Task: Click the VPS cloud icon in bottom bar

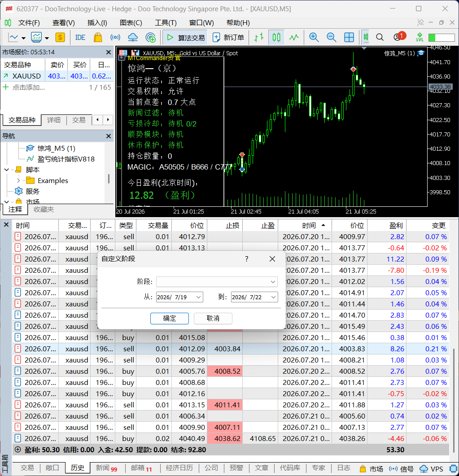Action: [x=424, y=469]
